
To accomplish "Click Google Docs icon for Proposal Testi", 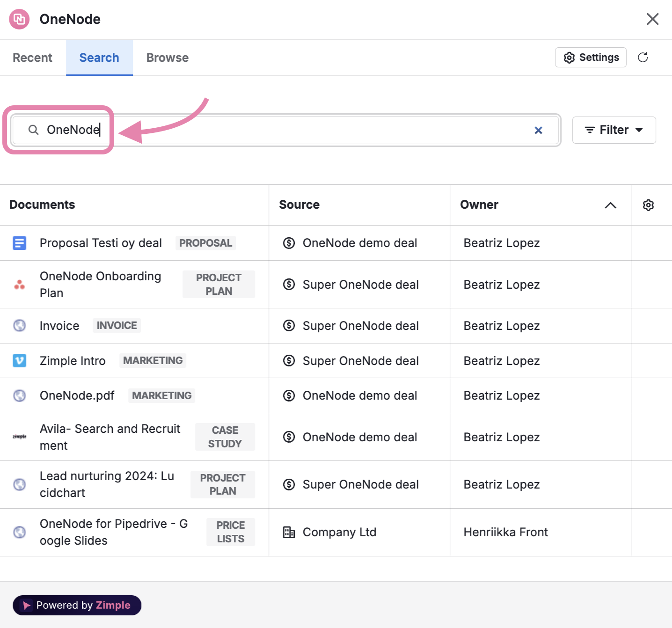I will point(19,243).
